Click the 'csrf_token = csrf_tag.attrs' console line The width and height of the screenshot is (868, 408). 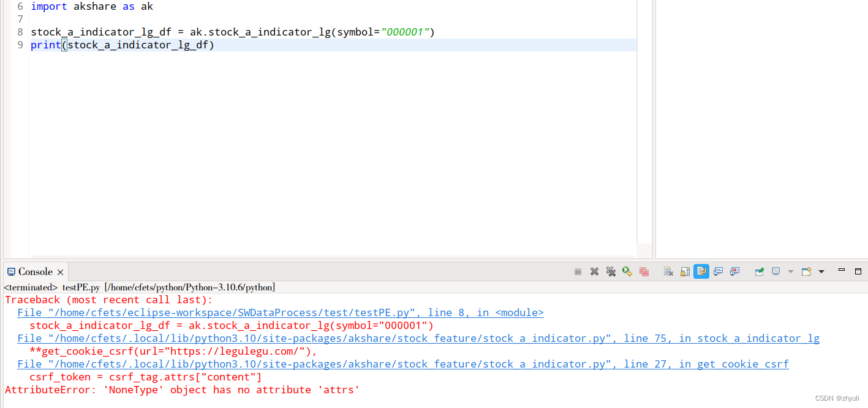point(146,377)
